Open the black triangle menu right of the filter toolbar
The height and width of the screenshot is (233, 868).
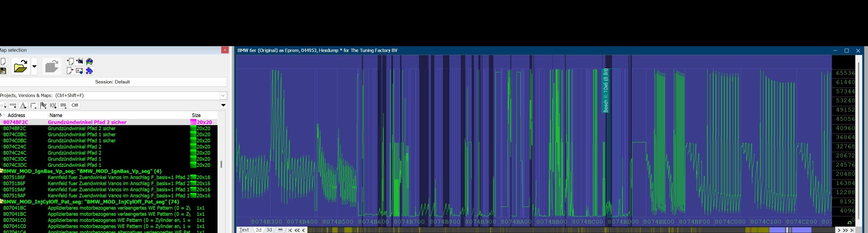(x=223, y=105)
